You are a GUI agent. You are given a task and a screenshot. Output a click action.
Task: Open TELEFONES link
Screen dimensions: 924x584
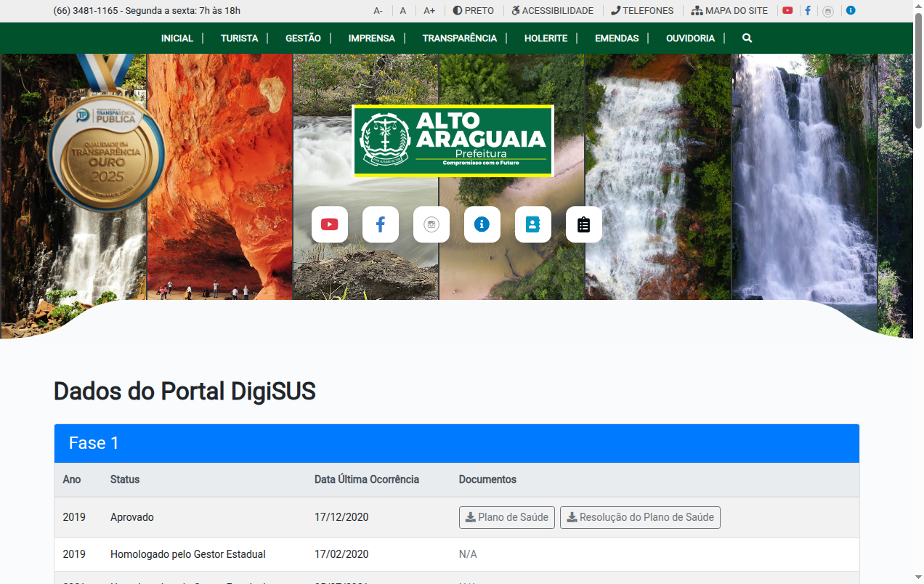click(643, 11)
